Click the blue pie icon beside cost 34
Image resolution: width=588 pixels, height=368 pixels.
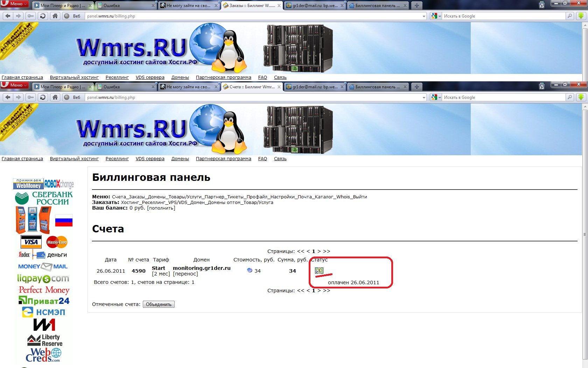[x=250, y=271]
